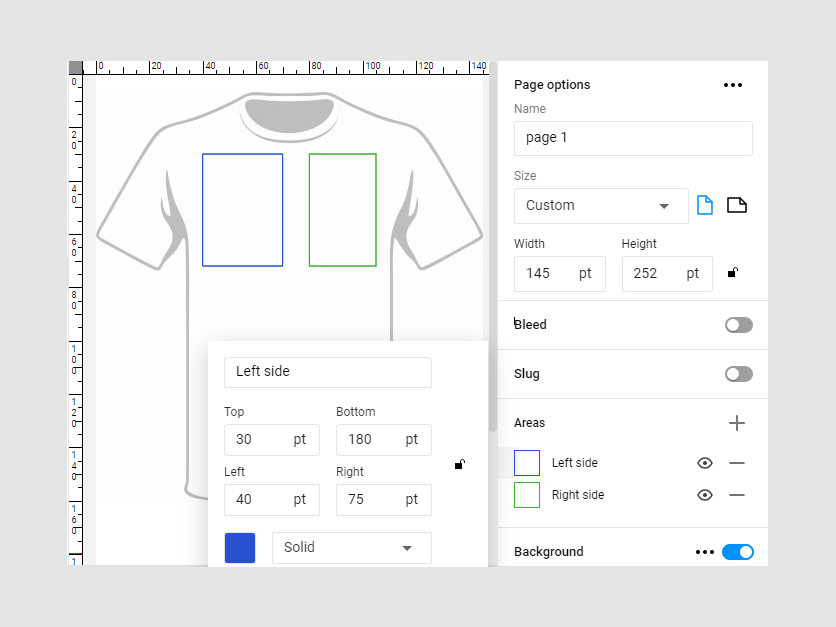Viewport: 836px width, 627px height.
Task: Click the Left side area name field
Action: (x=328, y=372)
